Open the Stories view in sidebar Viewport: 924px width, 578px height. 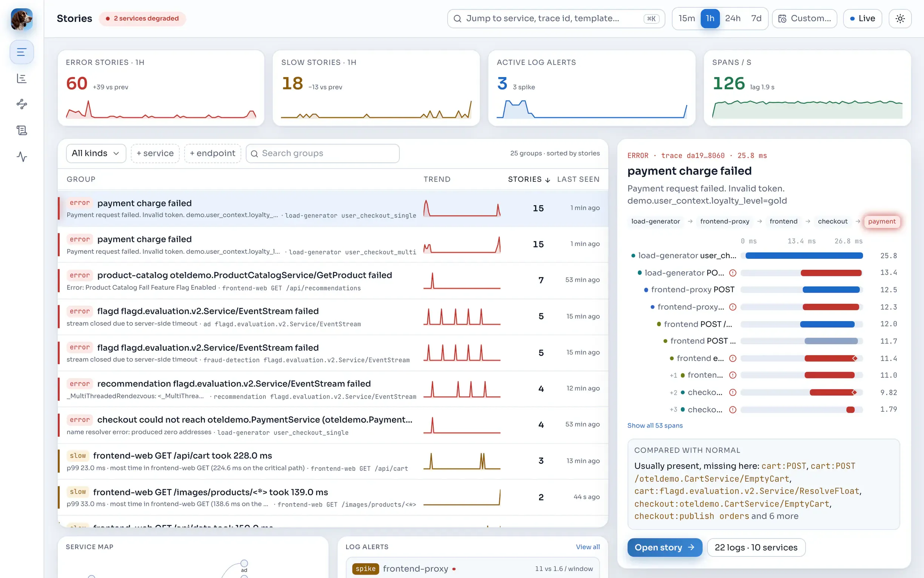[x=22, y=52]
